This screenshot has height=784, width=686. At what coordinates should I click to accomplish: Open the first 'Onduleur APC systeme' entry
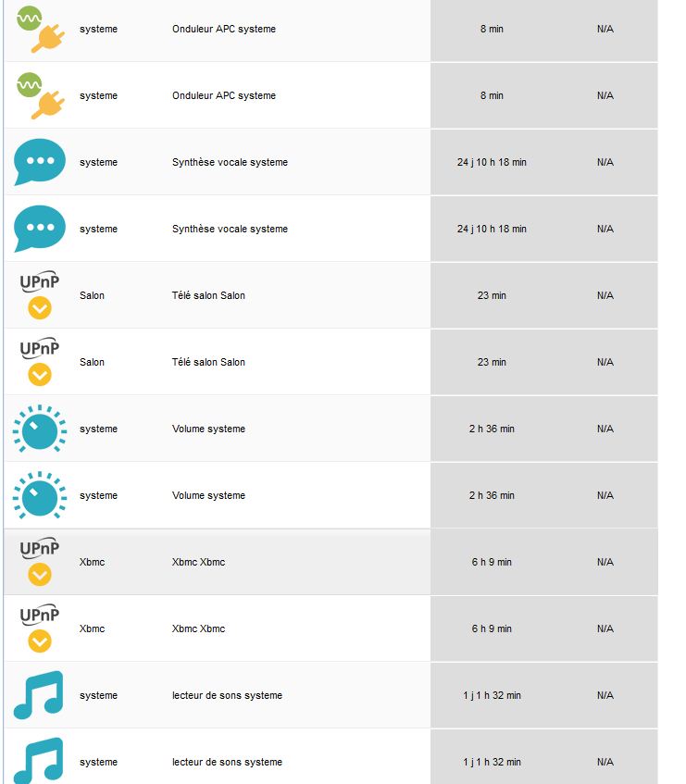tap(224, 29)
